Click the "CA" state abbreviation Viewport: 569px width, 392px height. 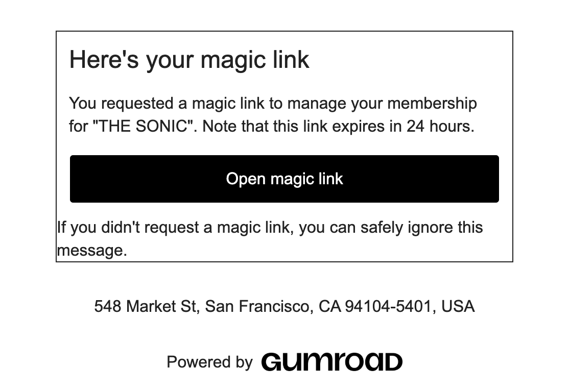330,306
